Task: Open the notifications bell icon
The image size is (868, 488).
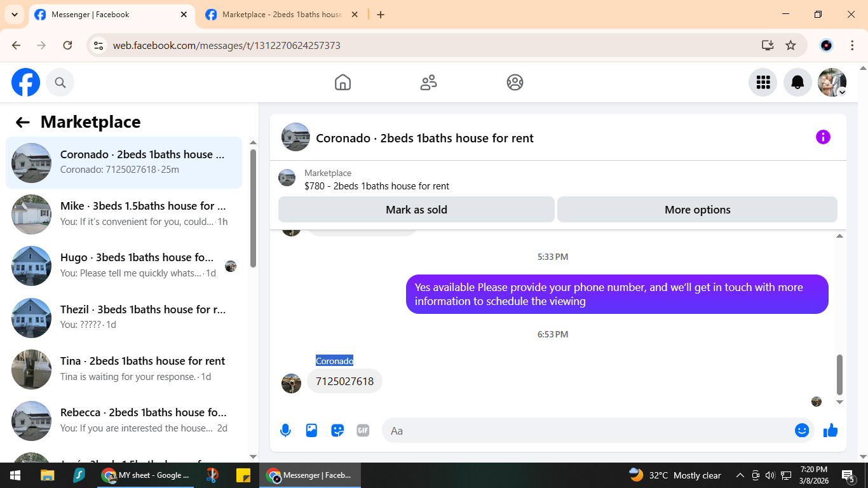Action: [797, 83]
